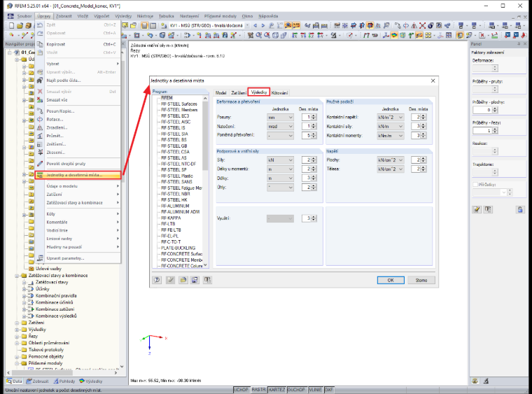532x394 pixels.
Task: Select RF-CONCRETE Surfaces in program list
Action: coord(181,254)
